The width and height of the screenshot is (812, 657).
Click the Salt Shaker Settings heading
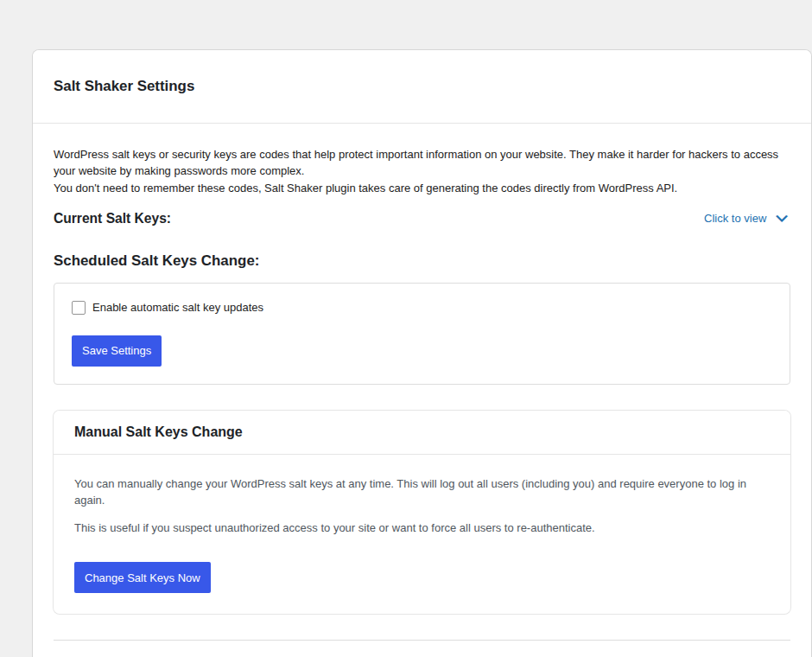(x=124, y=86)
